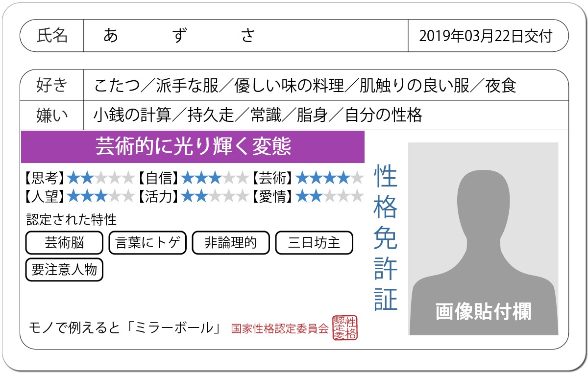Click the red 性格認定委 seal stamp
The width and height of the screenshot is (588, 373).
click(x=345, y=327)
